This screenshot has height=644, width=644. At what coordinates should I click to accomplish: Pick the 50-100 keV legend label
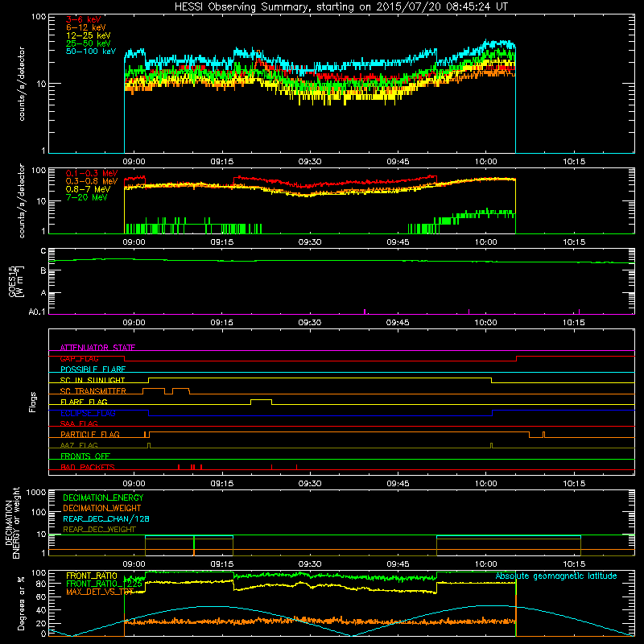coord(91,52)
